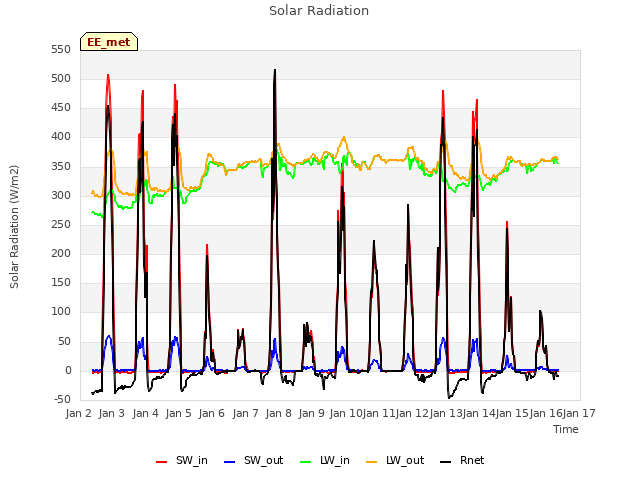Select the Jan 7 x-axis tick label

(246, 413)
